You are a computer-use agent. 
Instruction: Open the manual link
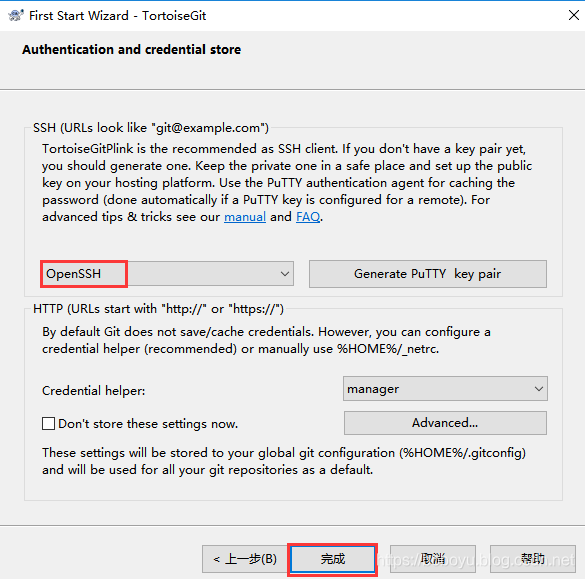point(245,217)
